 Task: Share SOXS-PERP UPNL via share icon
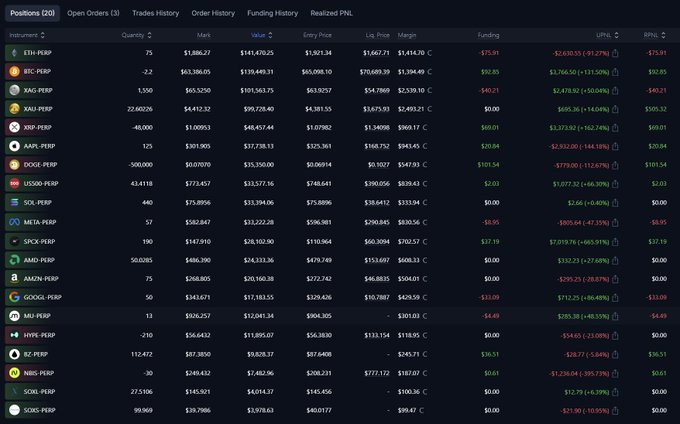click(615, 411)
